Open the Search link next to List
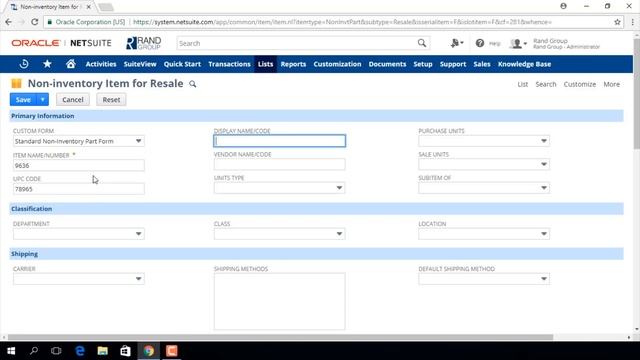This screenshot has height=360, width=640. (546, 84)
